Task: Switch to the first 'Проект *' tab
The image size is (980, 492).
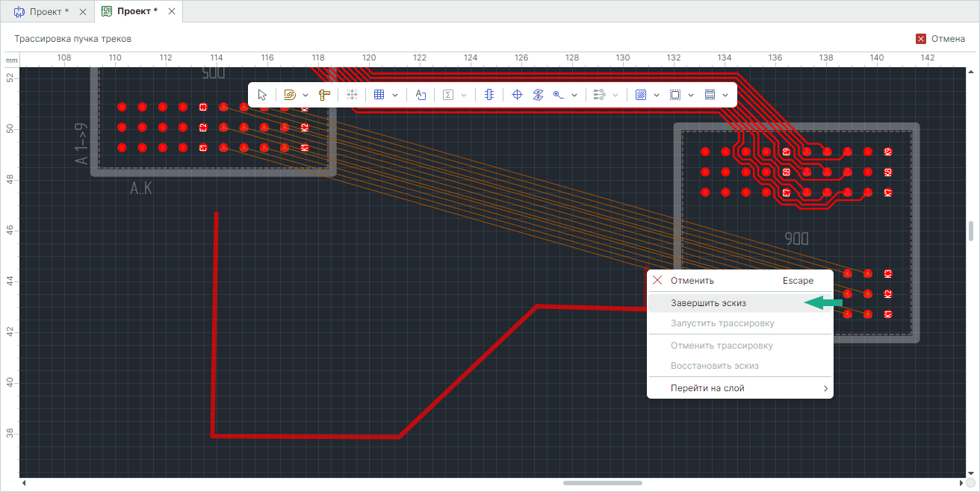Action: pyautogui.click(x=46, y=12)
